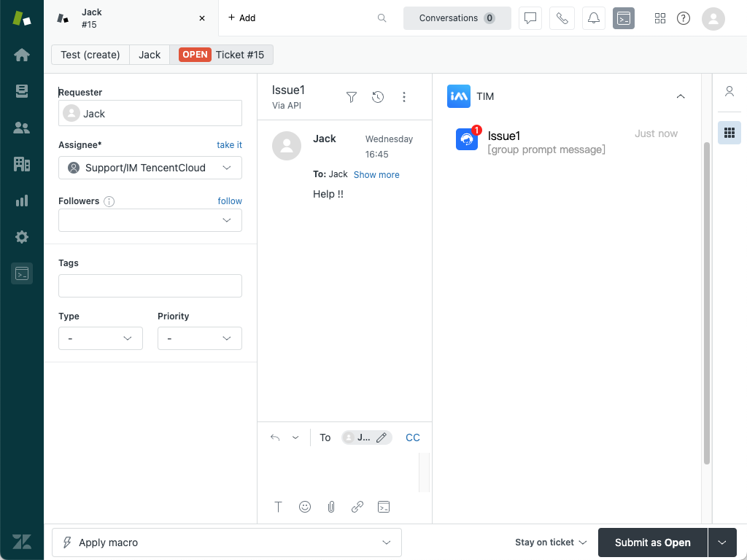Toggle the Apps grid panel button
This screenshot has width=747, height=560.
tap(729, 133)
